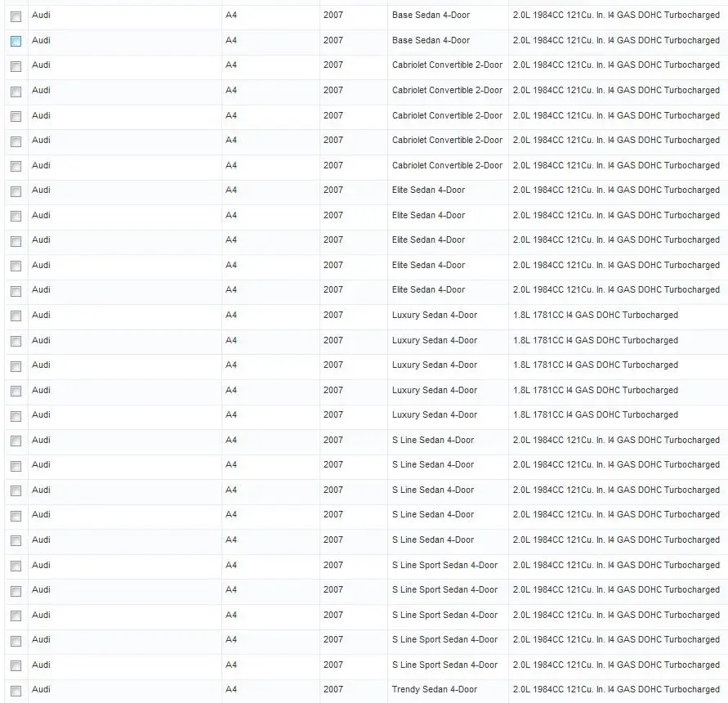
Task: Select checkbox of the Trendy Sedan 4-Door row
Action: click(x=16, y=691)
